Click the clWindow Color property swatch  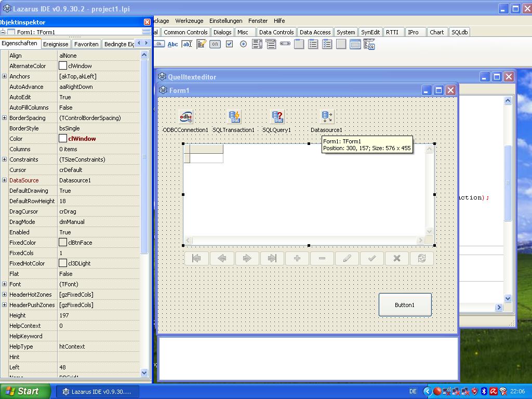coord(63,139)
